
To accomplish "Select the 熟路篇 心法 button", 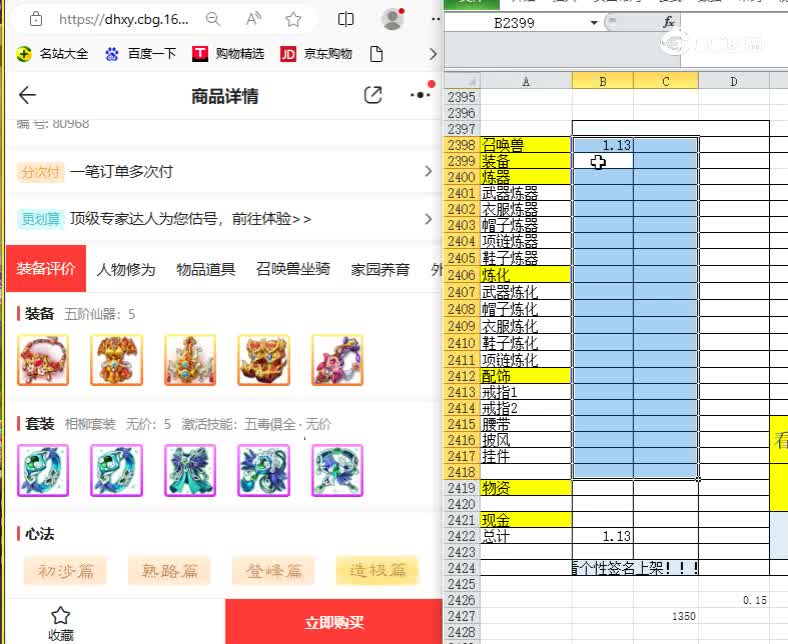I will [x=169, y=570].
